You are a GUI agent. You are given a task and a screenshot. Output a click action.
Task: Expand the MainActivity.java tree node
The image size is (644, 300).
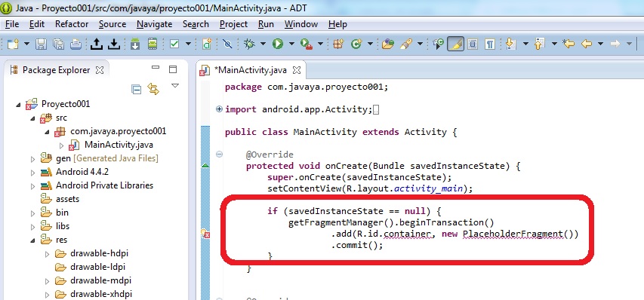(x=62, y=145)
